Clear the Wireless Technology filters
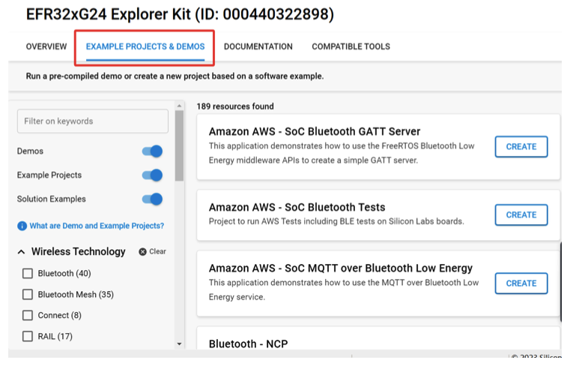Viewport: 588px width, 366px height. [x=152, y=251]
